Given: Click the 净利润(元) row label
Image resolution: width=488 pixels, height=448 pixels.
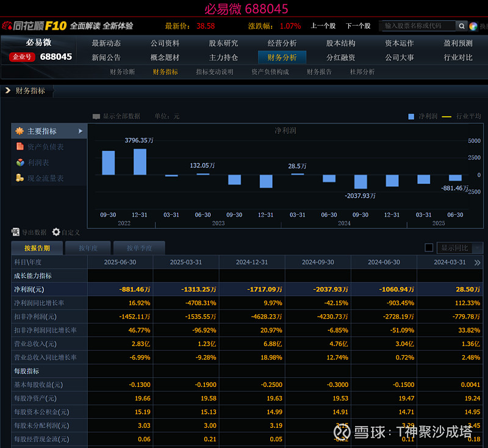Looking at the screenshot, I should coord(29,289).
